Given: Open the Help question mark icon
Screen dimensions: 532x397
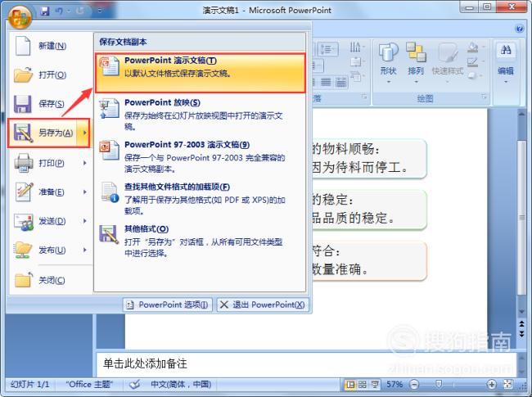Looking at the screenshot, I should pyautogui.click(x=519, y=29).
